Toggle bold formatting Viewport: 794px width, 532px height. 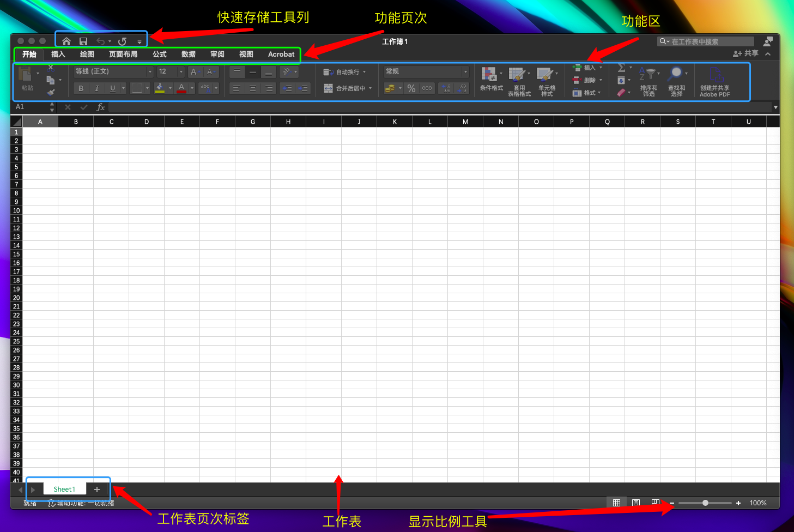pyautogui.click(x=80, y=88)
